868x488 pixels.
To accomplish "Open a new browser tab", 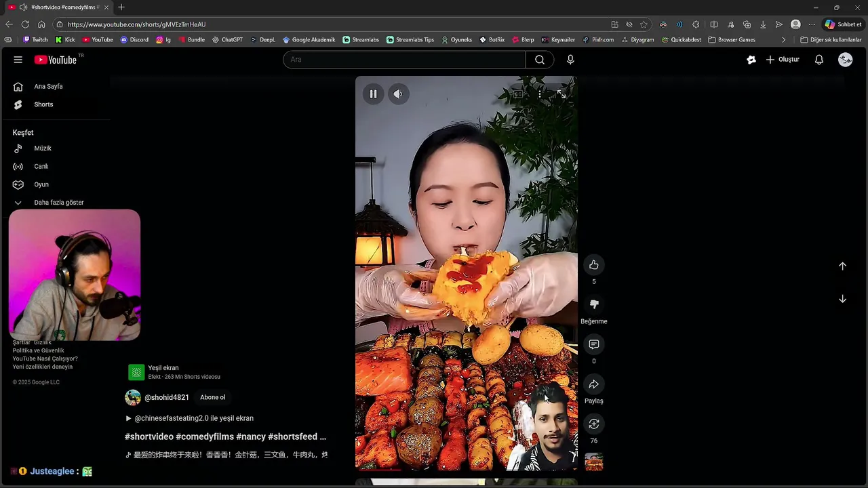I will point(121,7).
